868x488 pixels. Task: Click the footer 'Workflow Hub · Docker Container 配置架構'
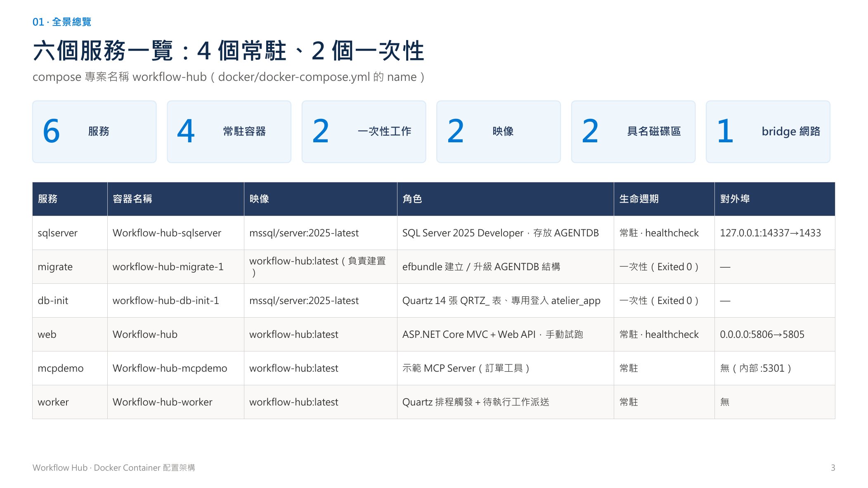point(114,468)
